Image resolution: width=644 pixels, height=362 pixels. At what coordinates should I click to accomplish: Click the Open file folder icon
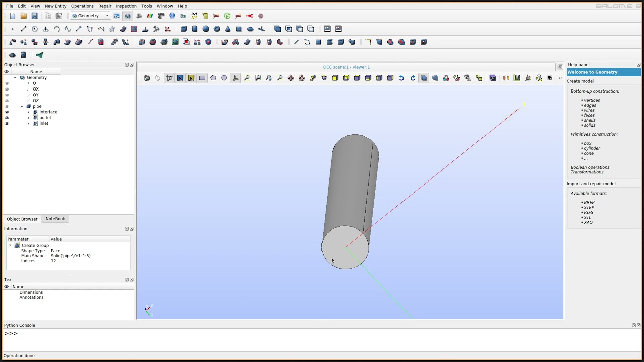click(x=24, y=16)
